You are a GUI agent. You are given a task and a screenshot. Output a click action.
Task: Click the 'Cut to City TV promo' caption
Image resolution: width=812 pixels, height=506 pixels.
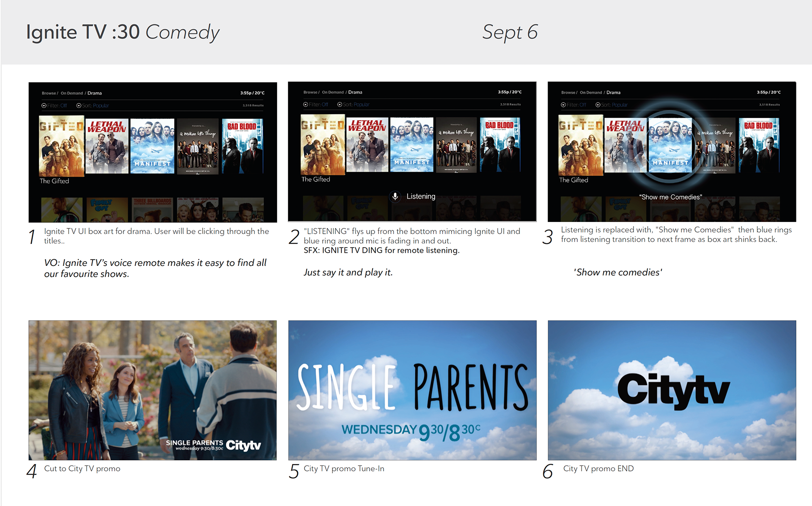(x=82, y=469)
